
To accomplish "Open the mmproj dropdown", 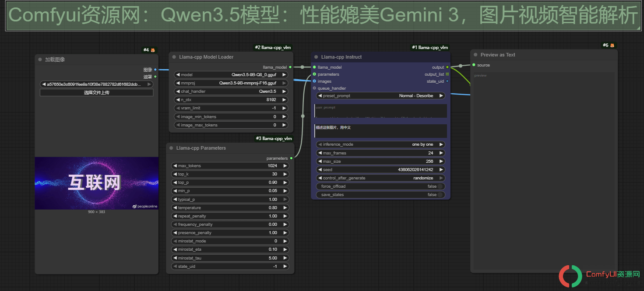I will (231, 83).
